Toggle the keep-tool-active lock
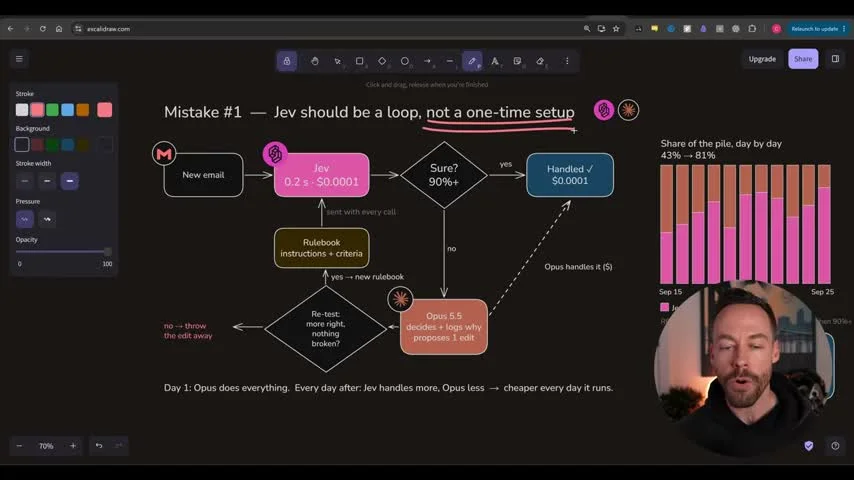 [x=286, y=61]
